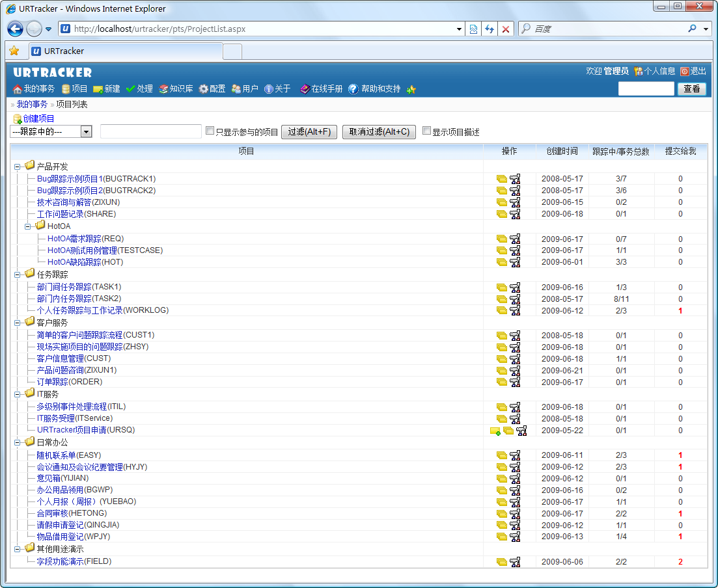Viewport: 718px width, 588px height.
Task: Click the IE stop loading X icon
Action: [x=506, y=29]
